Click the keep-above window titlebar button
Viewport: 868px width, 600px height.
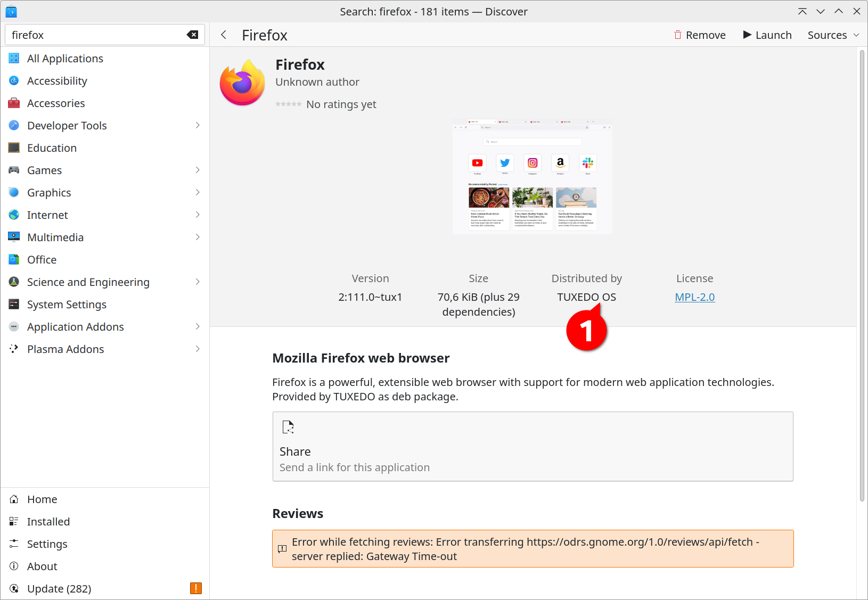[803, 11]
